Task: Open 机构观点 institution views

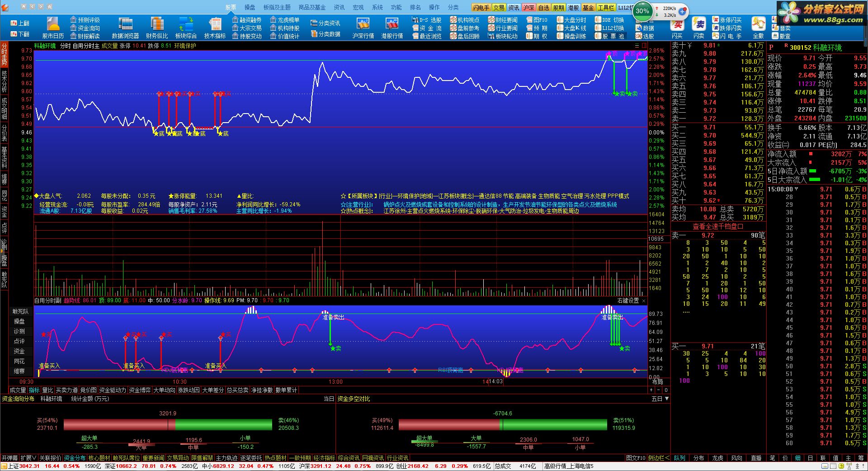Action: 465,20
